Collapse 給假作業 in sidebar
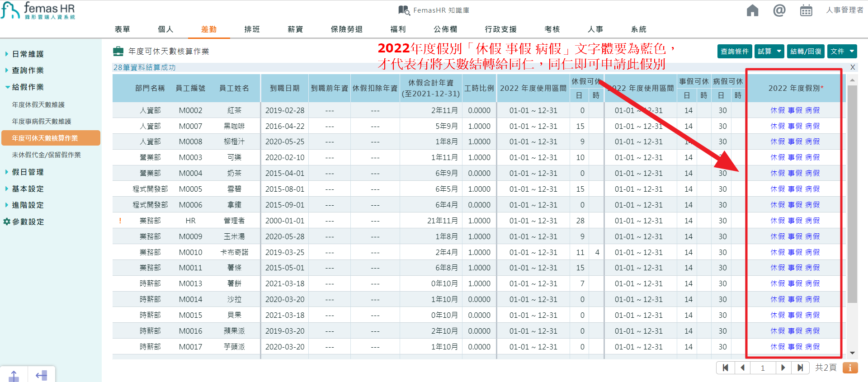The height and width of the screenshot is (382, 868). pyautogui.click(x=25, y=87)
